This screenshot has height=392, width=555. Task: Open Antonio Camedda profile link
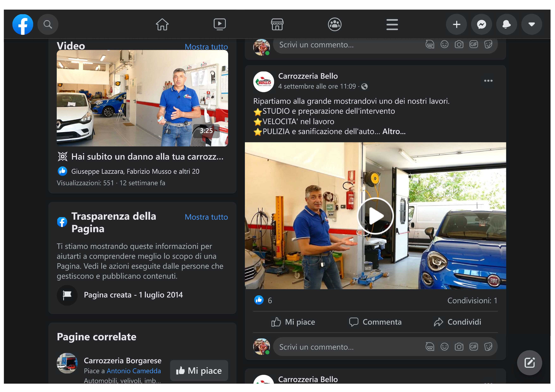[134, 371]
